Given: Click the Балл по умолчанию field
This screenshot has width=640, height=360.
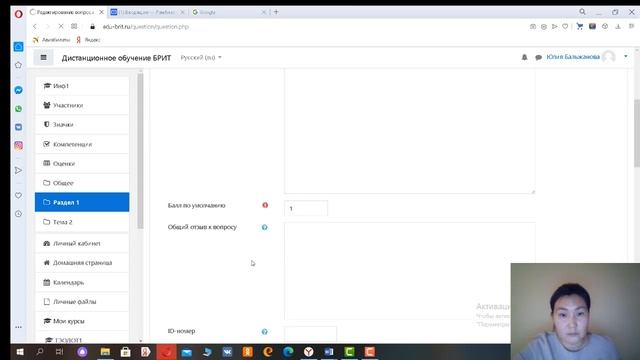Looking at the screenshot, I should coord(306,208).
